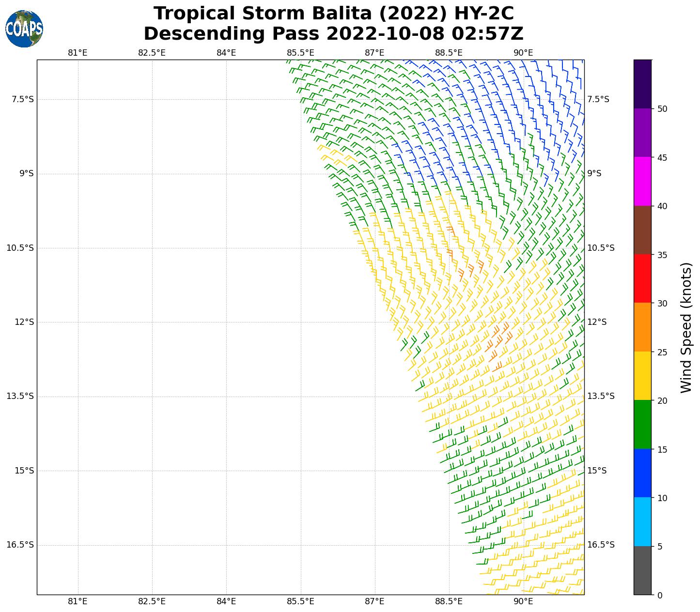Image resolution: width=700 pixels, height=612 pixels.
Task: Click the "Tropical Storm Balita (2022) HY-2C" title
Action: coord(333,14)
